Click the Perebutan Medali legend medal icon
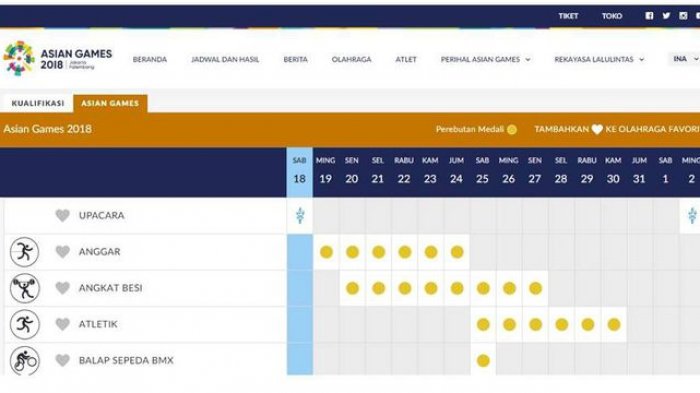The image size is (700, 393). click(x=512, y=130)
